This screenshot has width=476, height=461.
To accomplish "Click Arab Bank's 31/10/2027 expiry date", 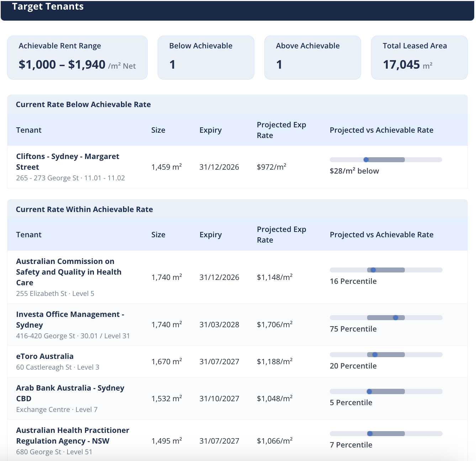I will (x=219, y=399).
